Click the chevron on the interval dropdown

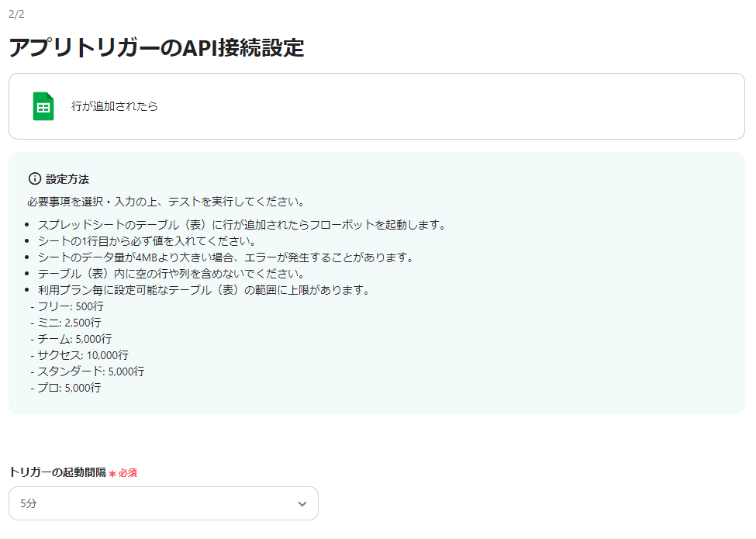302,503
